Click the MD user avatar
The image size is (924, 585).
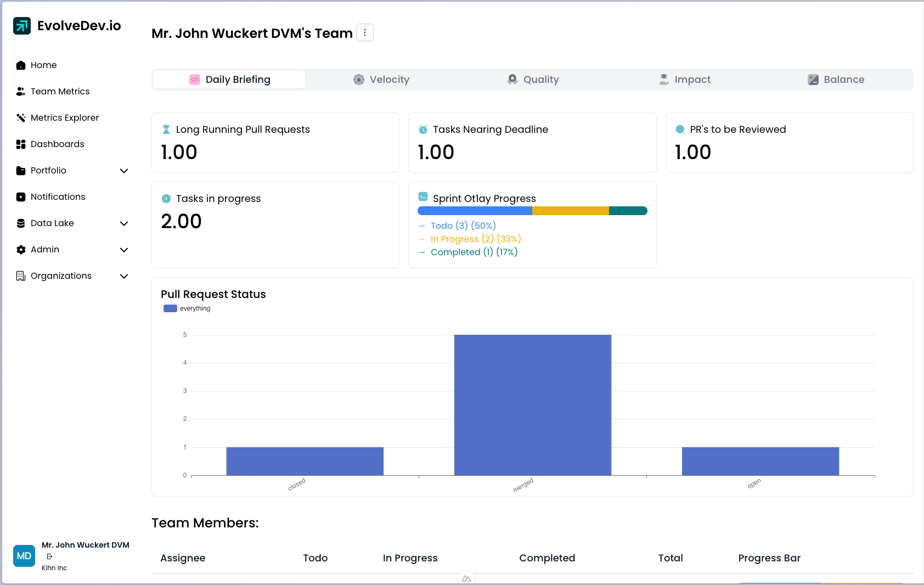(24, 556)
